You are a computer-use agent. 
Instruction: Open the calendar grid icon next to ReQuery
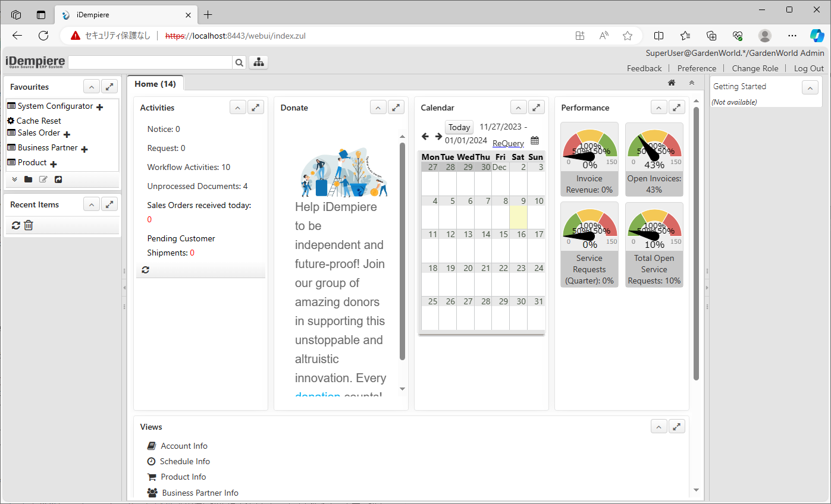coord(535,141)
